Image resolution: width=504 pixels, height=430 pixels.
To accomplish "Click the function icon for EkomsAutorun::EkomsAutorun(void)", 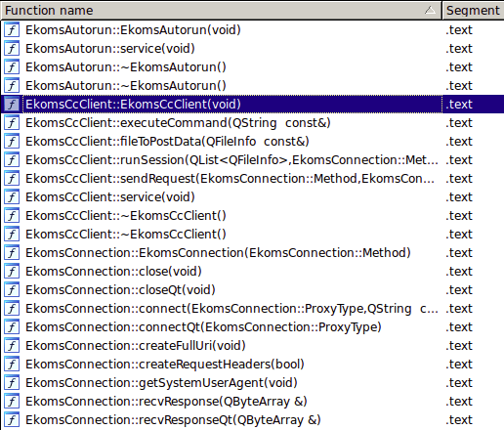I will coord(12,30).
